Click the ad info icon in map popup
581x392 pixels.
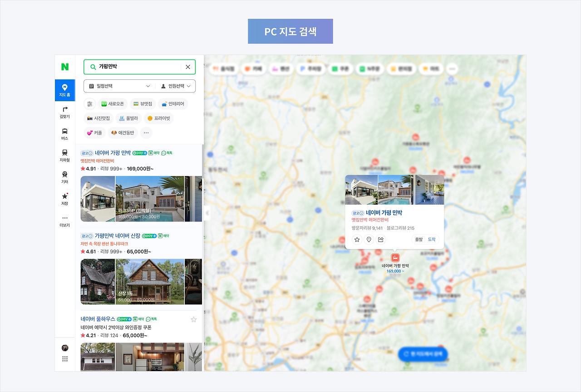(358, 213)
